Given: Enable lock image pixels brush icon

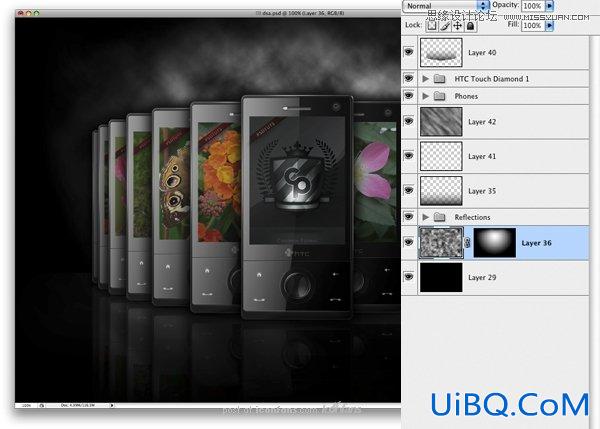Looking at the screenshot, I should point(445,26).
